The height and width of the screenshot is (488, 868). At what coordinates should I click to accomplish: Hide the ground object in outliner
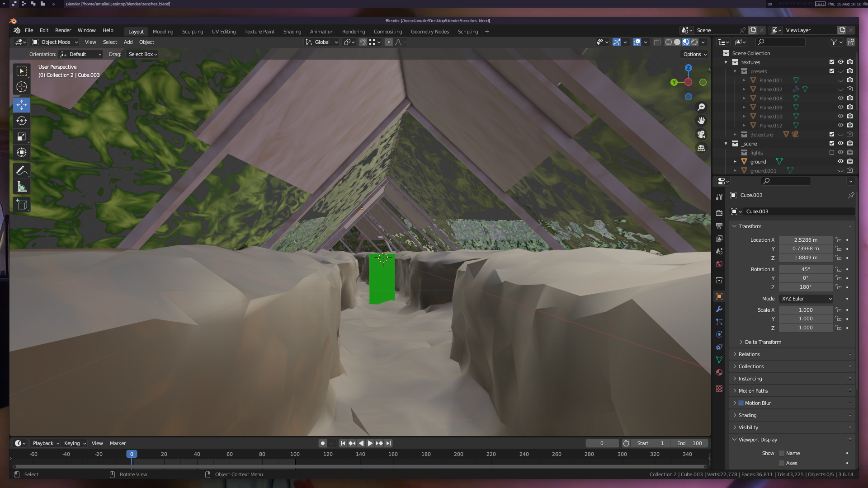840,161
